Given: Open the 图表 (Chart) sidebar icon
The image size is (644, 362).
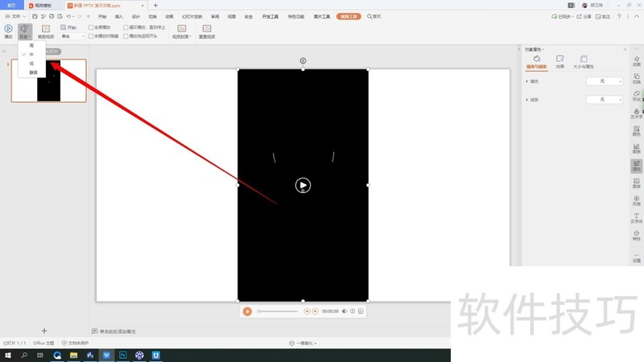Looking at the screenshot, I should point(637,148).
